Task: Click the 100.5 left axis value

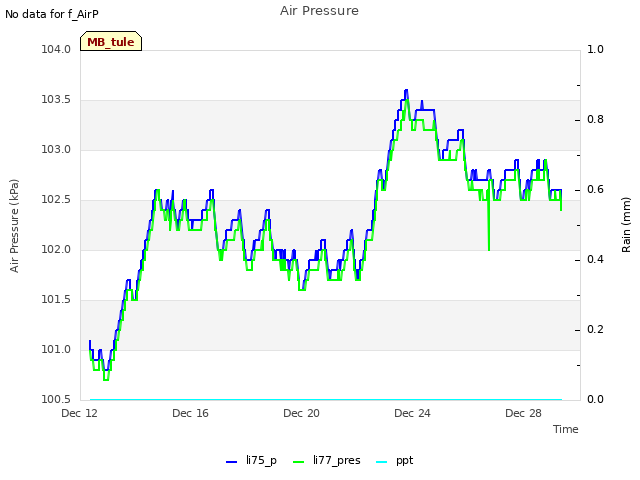Action: tap(56, 399)
